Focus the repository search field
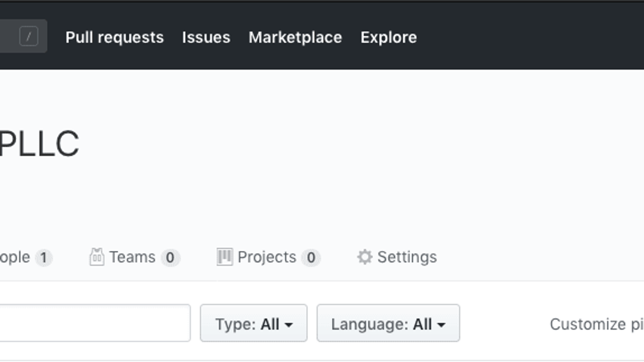This screenshot has height=362, width=644. click(95, 323)
